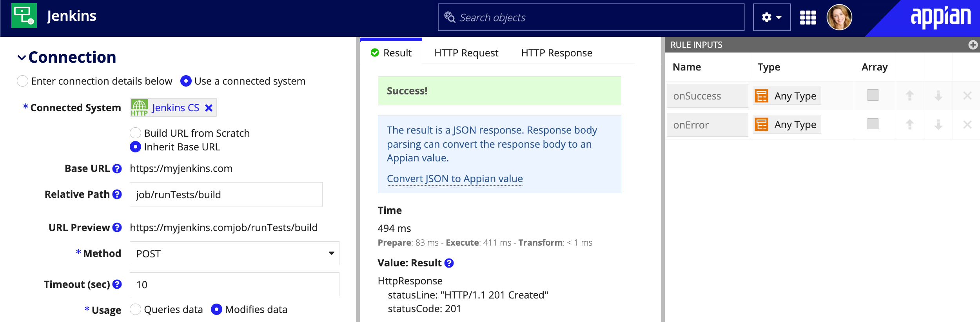Move onSuccess input up
Screen dimensions: 980x322
[x=909, y=95]
